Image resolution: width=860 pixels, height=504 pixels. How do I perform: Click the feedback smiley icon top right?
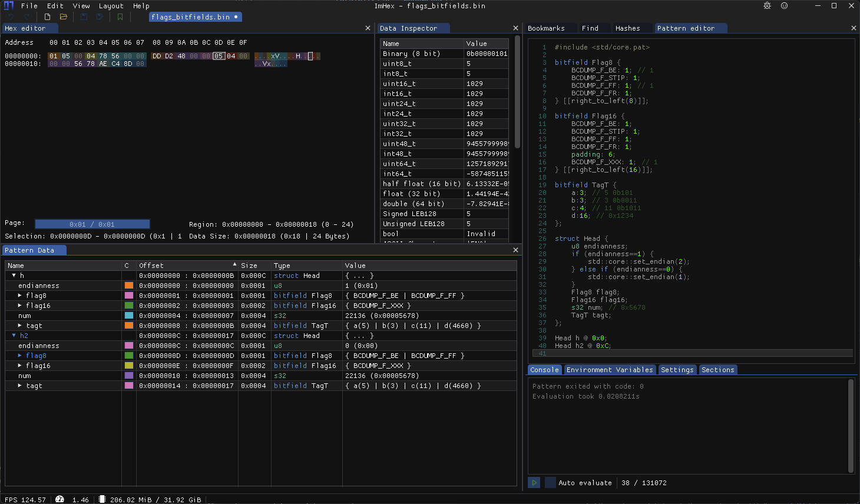[x=783, y=5]
